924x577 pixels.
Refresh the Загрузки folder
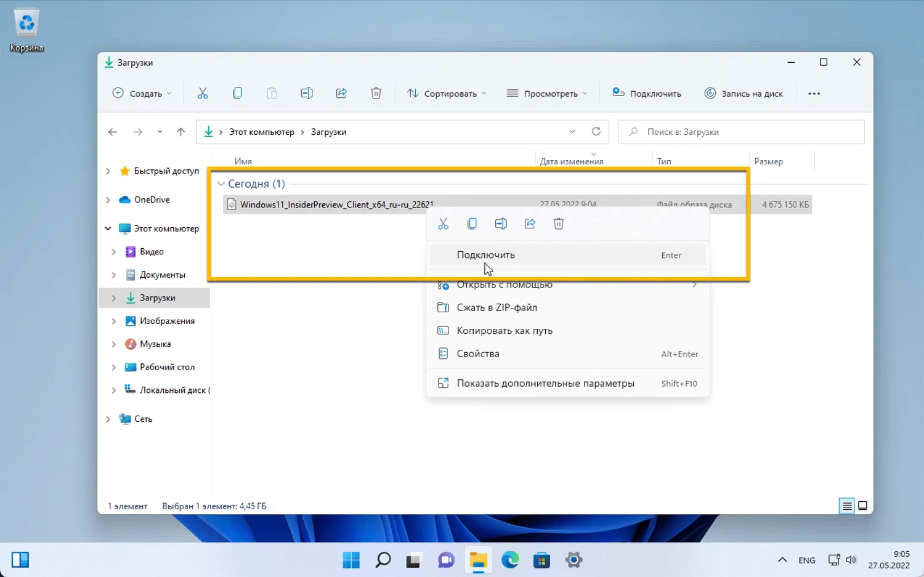(x=596, y=132)
